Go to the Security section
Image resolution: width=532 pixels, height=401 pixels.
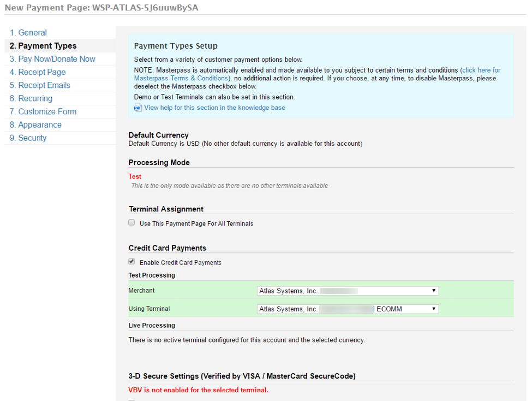pos(28,138)
